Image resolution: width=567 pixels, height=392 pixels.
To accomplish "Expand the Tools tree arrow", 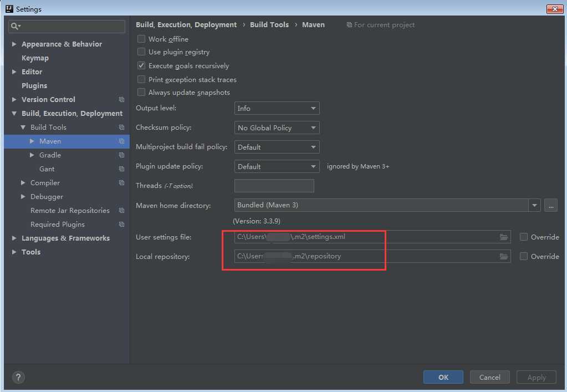I will [x=14, y=252].
